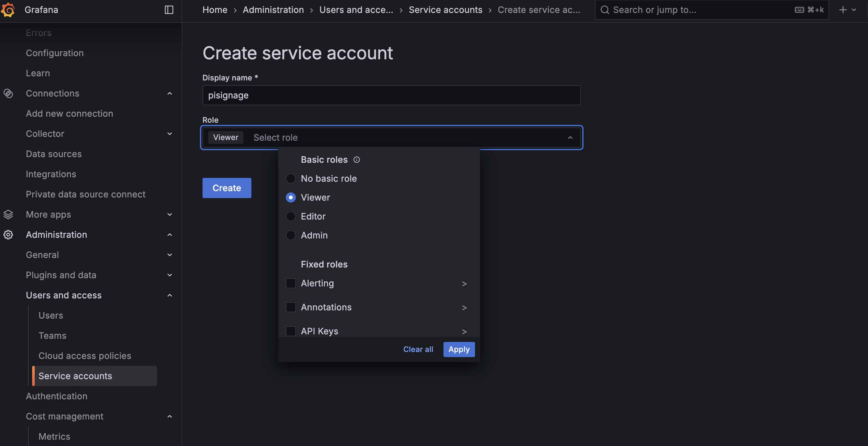Expand the More apps chevron
Viewport: 868px width, 446px height.
(x=170, y=214)
